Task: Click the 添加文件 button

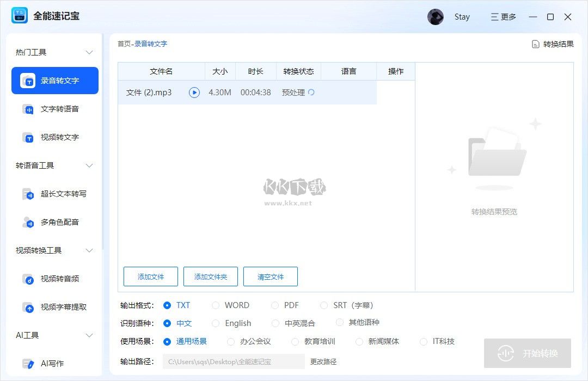Action: 150,276
